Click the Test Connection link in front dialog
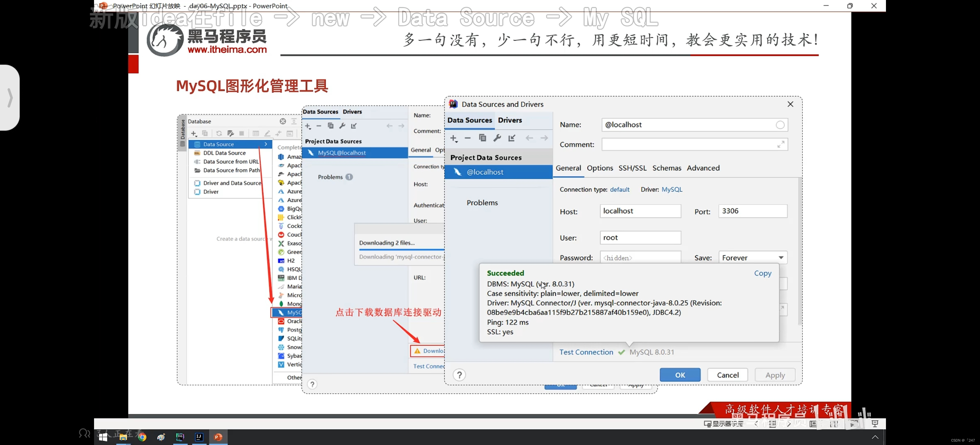Image resolution: width=980 pixels, height=445 pixels. coord(586,352)
